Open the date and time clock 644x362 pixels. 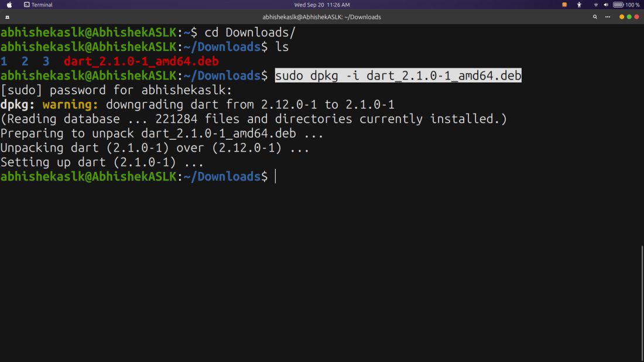tap(321, 5)
